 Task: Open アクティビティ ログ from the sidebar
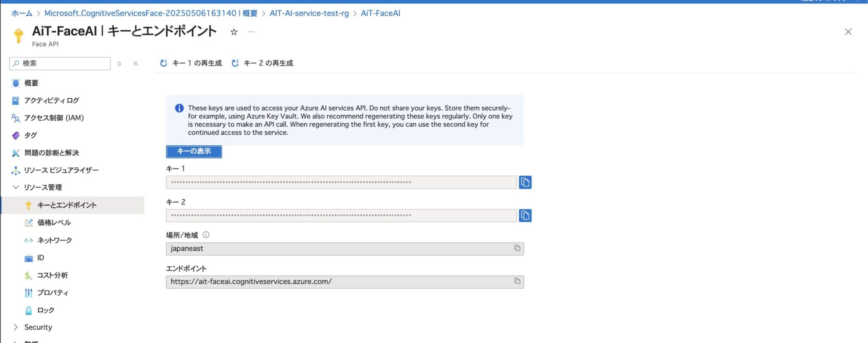pos(52,100)
